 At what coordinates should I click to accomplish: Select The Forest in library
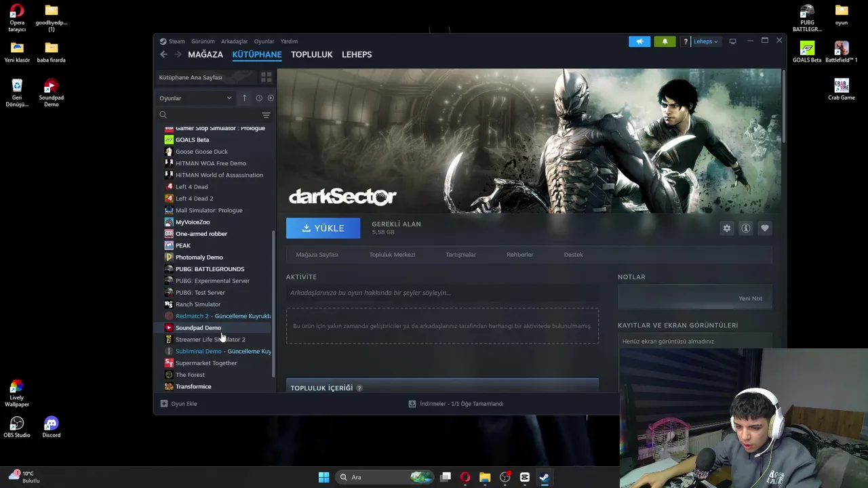point(190,375)
